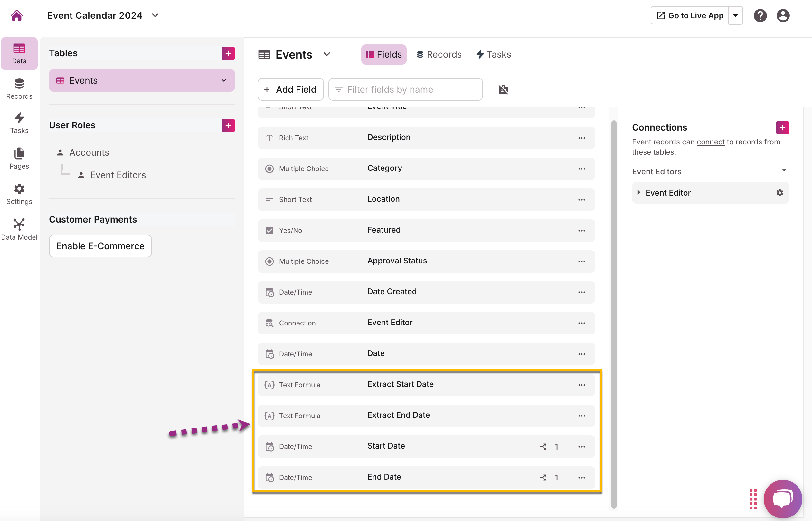Click the Filter fields by name input
The width and height of the screenshot is (812, 521).
405,89
